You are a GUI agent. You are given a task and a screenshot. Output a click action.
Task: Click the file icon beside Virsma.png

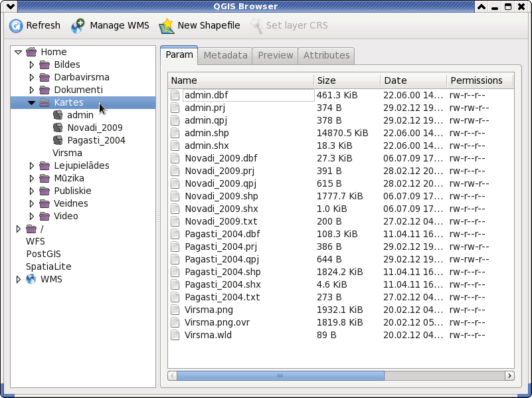pyautogui.click(x=175, y=310)
